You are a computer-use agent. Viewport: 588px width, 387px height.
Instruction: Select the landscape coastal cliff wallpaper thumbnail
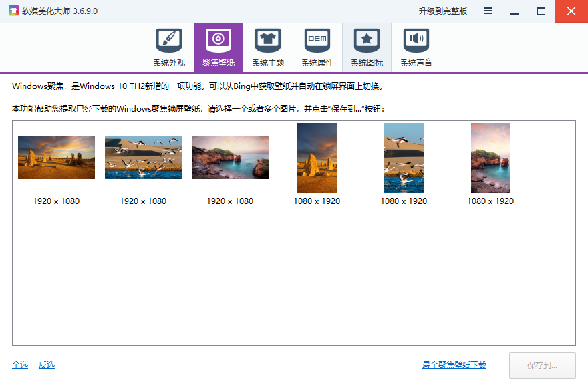coord(230,158)
